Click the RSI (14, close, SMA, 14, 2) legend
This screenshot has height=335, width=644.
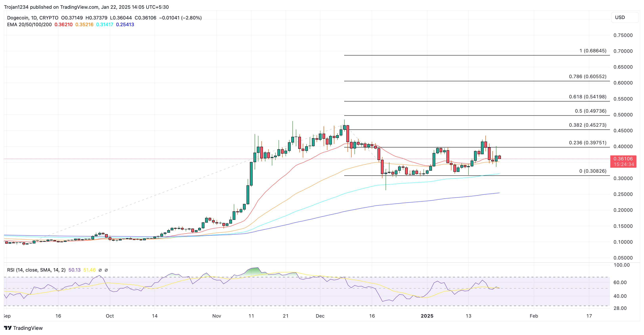[36, 270]
